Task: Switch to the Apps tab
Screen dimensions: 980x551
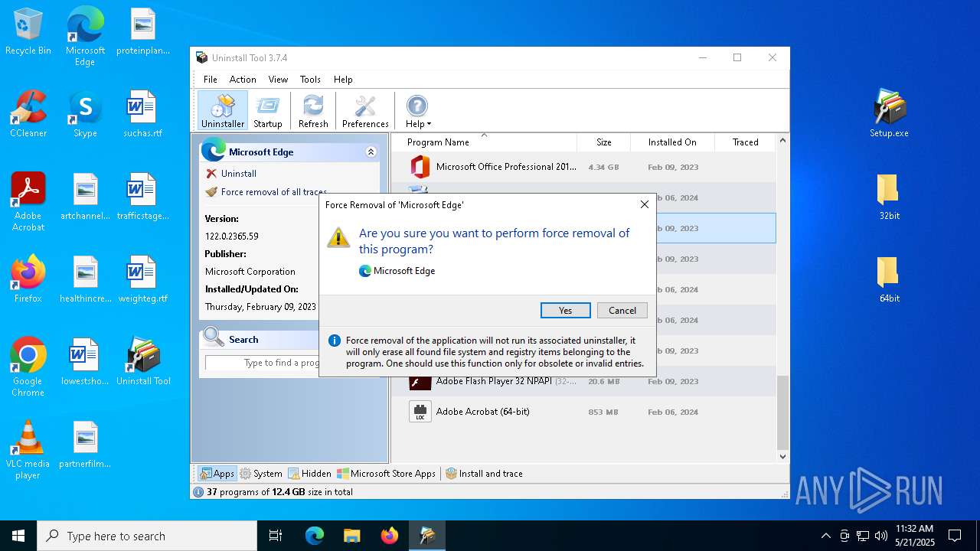Action: pyautogui.click(x=217, y=474)
